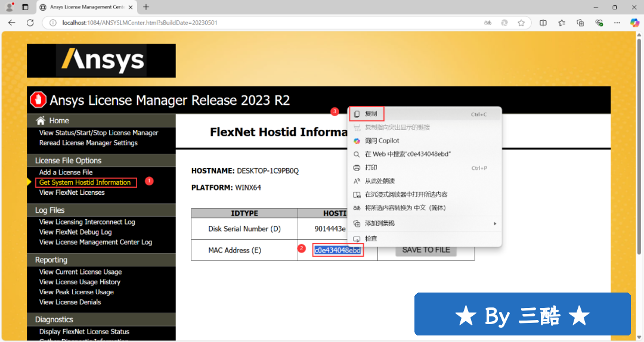Open the Favorites list icon
Screen dimensions: 644x342
coord(562,23)
